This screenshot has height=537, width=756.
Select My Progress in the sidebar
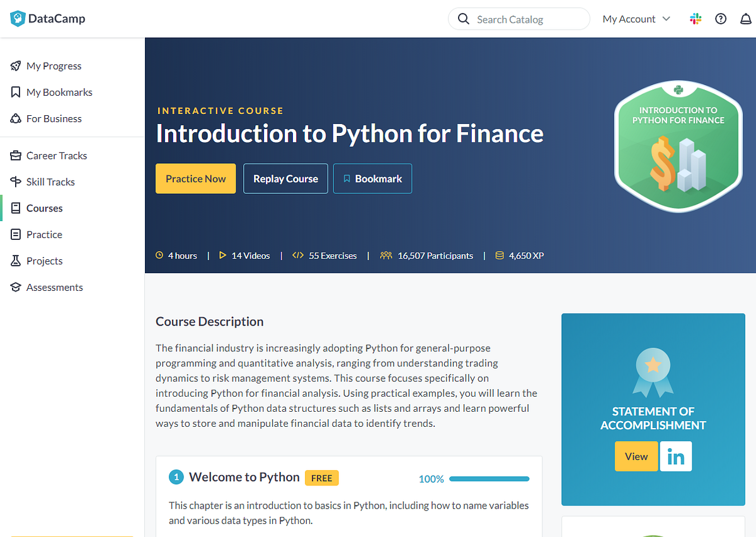click(x=54, y=65)
